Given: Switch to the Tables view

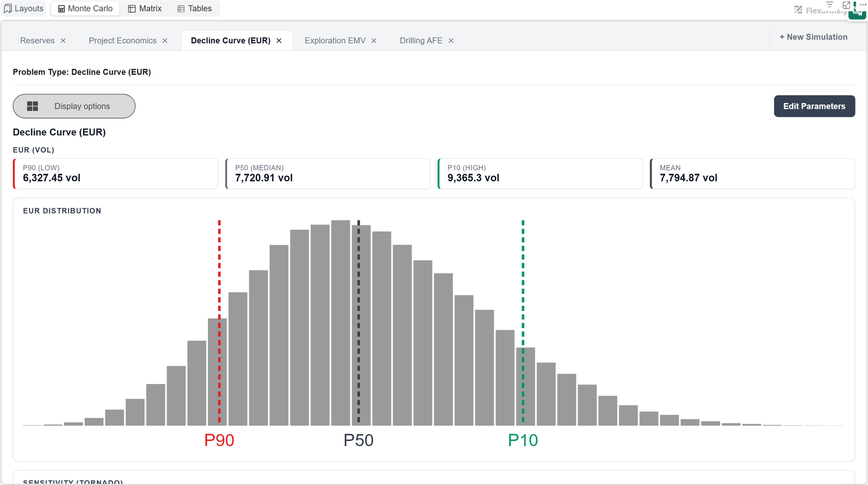Looking at the screenshot, I should click(195, 9).
